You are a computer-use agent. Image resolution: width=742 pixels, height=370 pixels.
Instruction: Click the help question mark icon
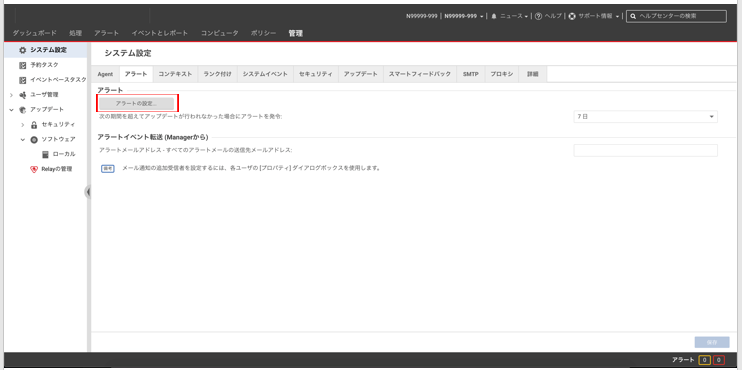click(538, 16)
